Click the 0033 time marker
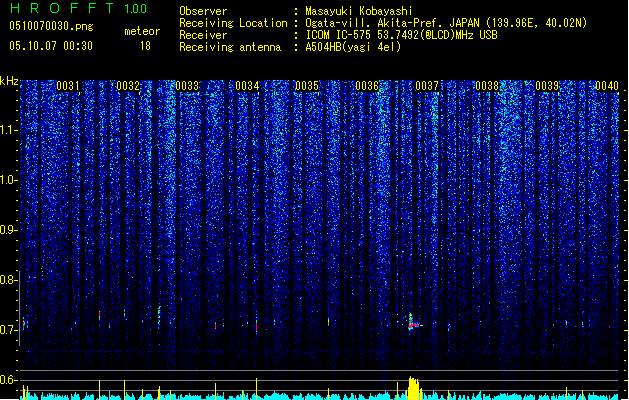 tap(187, 86)
